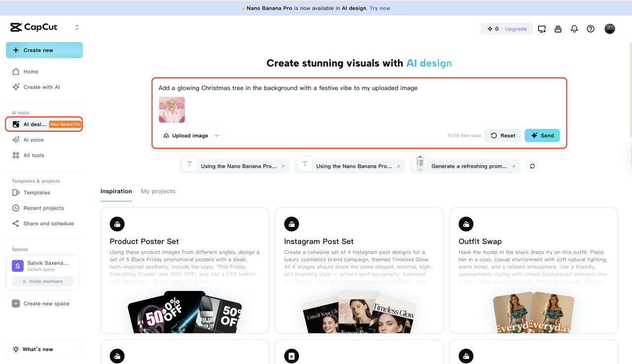Click the CapCut logo

[x=34, y=27]
